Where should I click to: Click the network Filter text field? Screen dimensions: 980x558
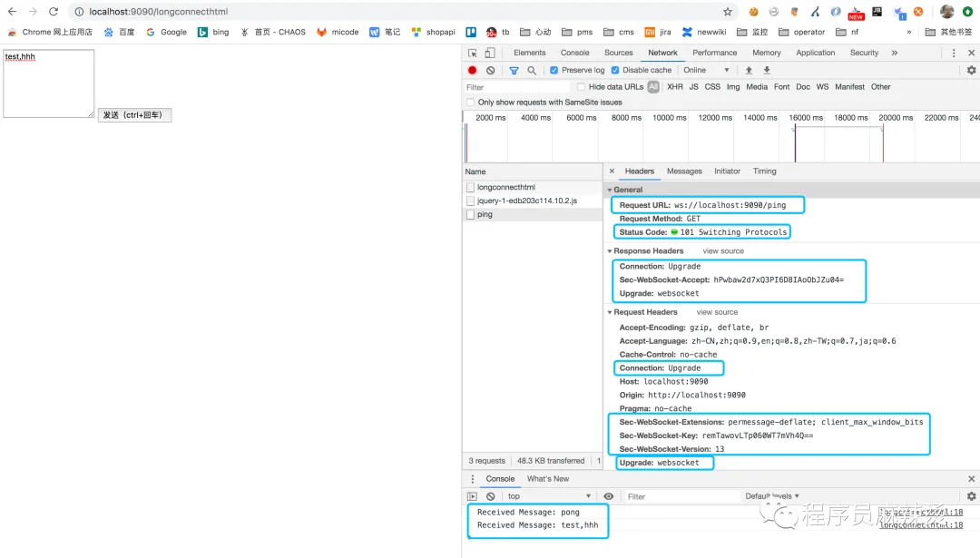pos(515,87)
